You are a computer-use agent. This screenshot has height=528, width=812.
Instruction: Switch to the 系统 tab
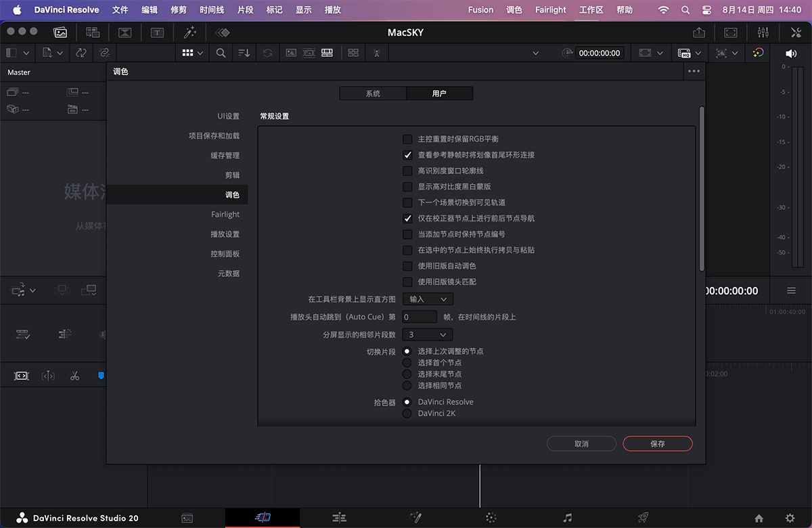[373, 93]
